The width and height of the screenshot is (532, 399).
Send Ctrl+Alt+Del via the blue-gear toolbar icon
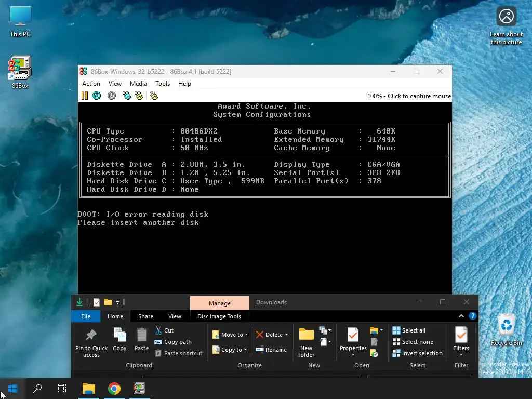tap(127, 96)
